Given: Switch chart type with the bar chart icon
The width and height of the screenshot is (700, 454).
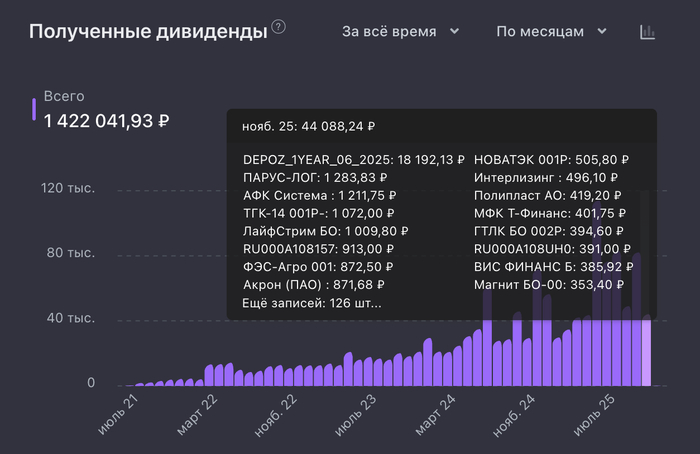Looking at the screenshot, I should click(648, 32).
